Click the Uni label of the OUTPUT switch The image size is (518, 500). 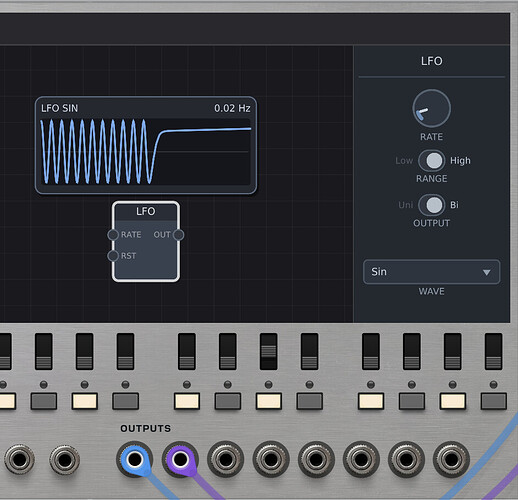click(406, 205)
